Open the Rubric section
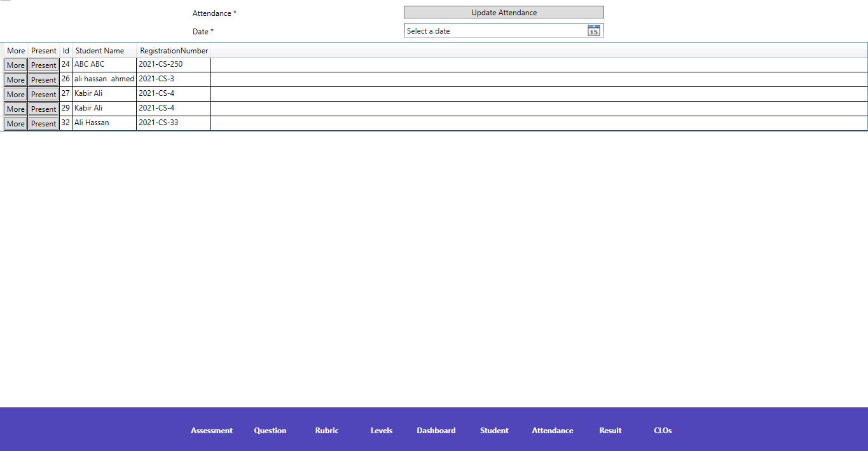This screenshot has height=451, width=868. coord(327,431)
